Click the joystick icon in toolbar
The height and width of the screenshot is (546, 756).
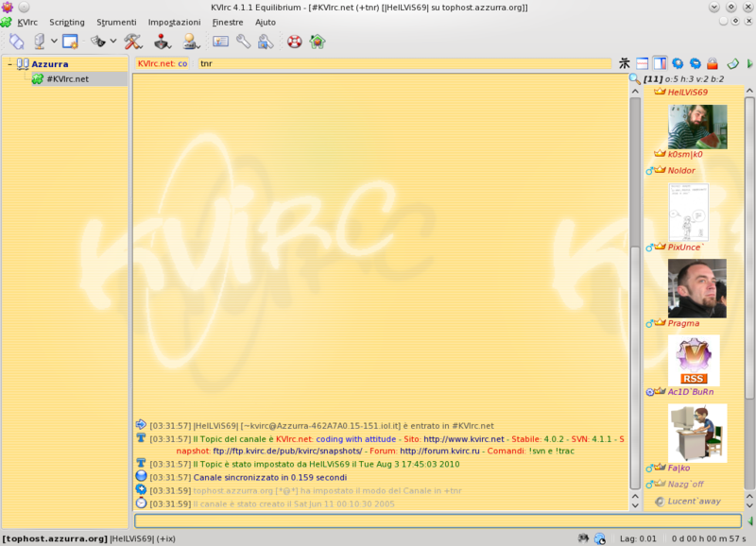coord(163,42)
